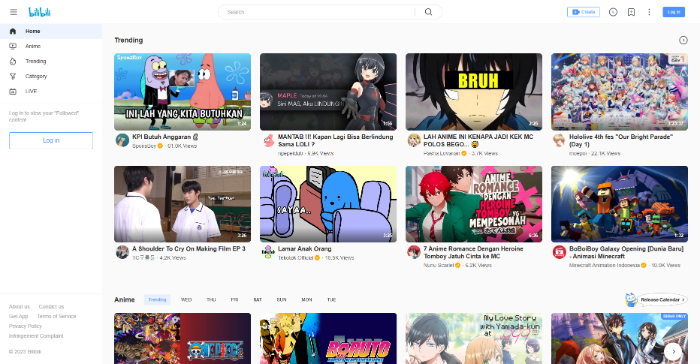700x364 pixels.
Task: Select the Category menu item
Action: tap(51, 76)
